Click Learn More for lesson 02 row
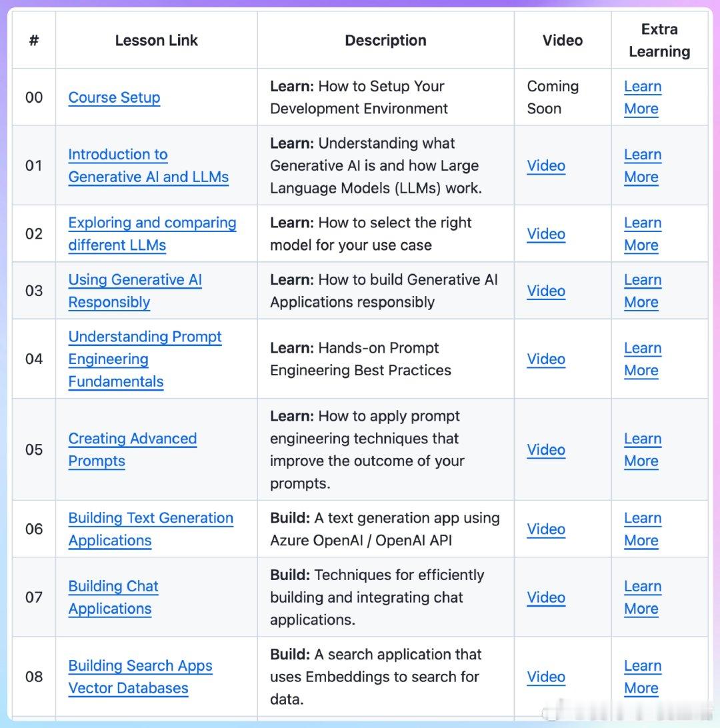 coord(643,234)
